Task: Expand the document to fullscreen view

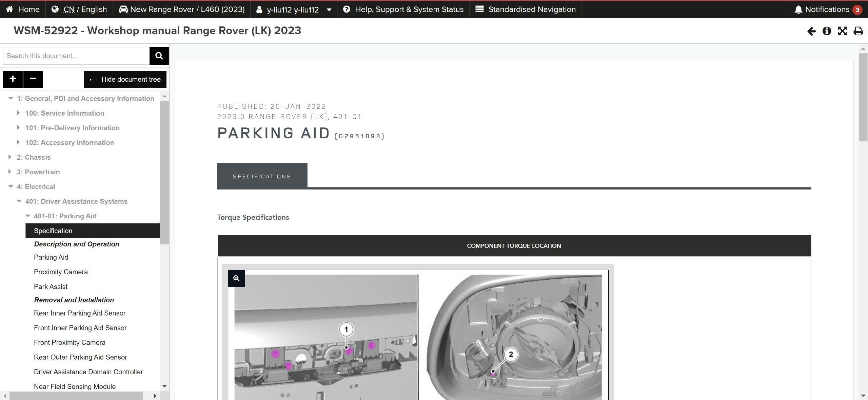Action: [842, 31]
